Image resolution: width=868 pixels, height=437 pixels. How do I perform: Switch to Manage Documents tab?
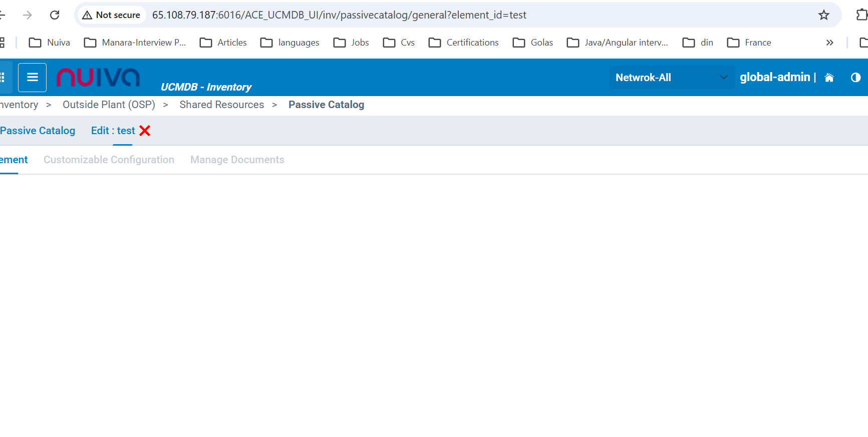click(x=237, y=160)
